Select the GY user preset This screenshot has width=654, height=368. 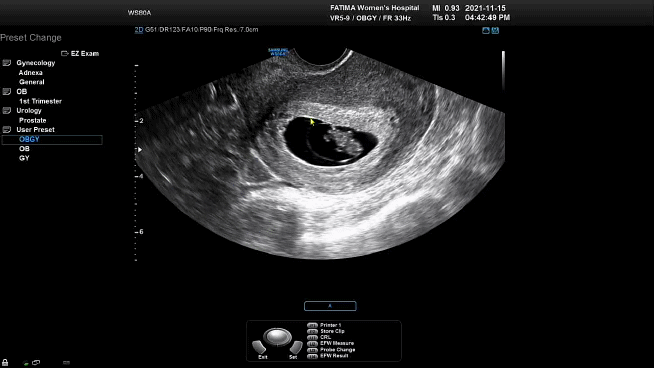click(24, 159)
